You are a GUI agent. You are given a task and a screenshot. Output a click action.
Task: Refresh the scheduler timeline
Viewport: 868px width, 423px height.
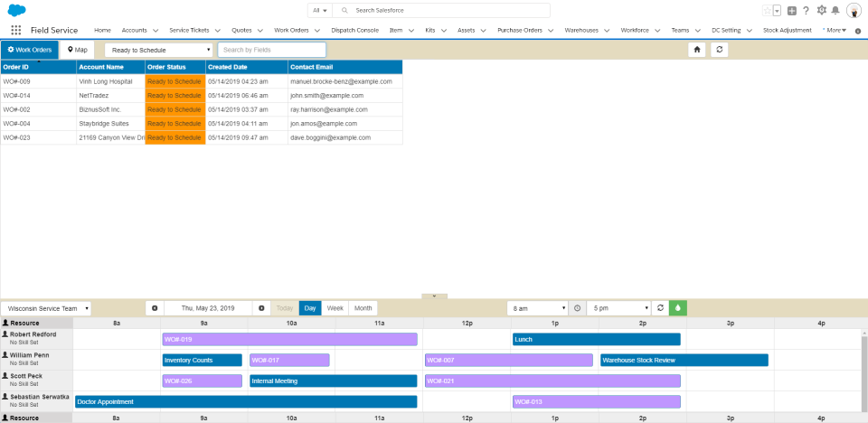tap(660, 308)
